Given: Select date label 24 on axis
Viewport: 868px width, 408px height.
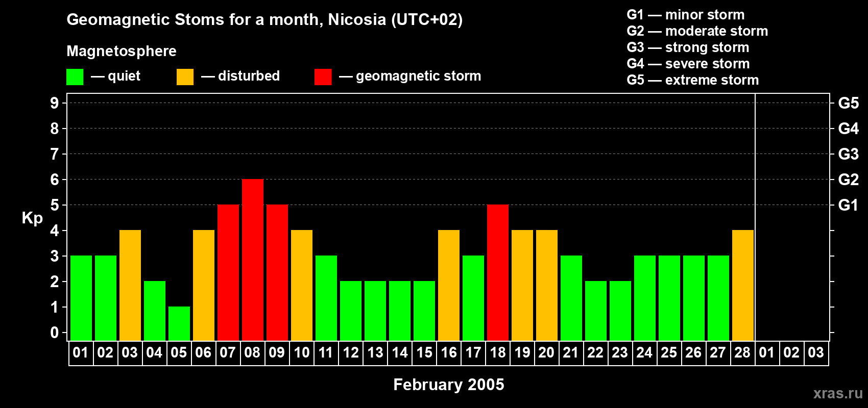Looking at the screenshot, I should click(x=644, y=353).
